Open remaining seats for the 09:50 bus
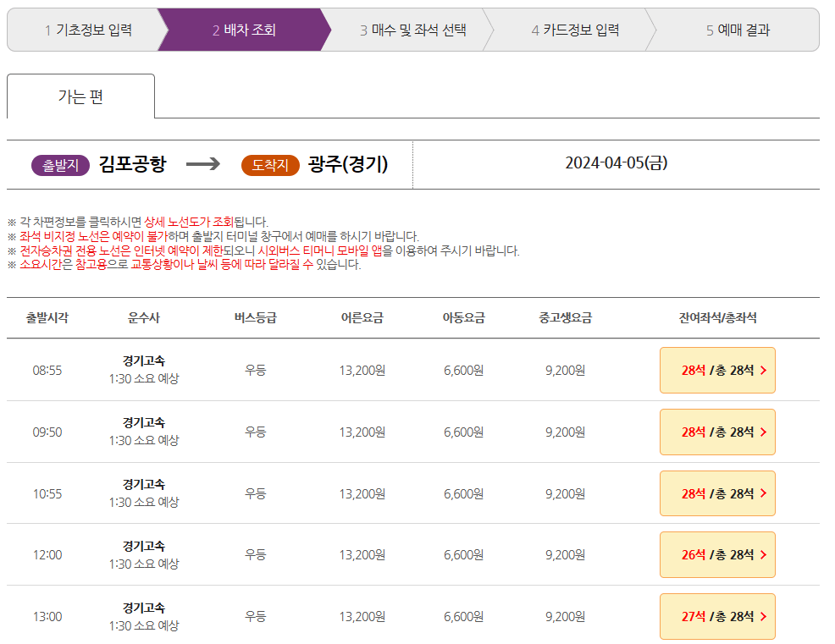The image size is (835, 644). [x=716, y=432]
